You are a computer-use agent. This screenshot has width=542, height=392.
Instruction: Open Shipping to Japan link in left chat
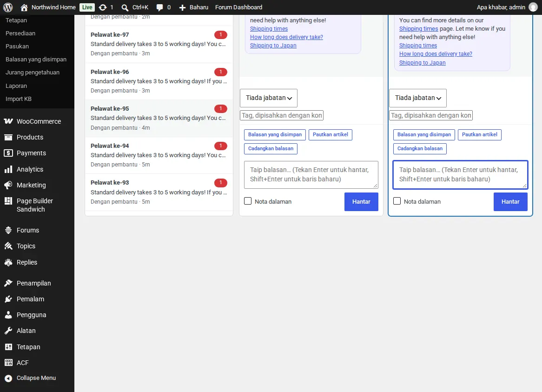tap(273, 46)
